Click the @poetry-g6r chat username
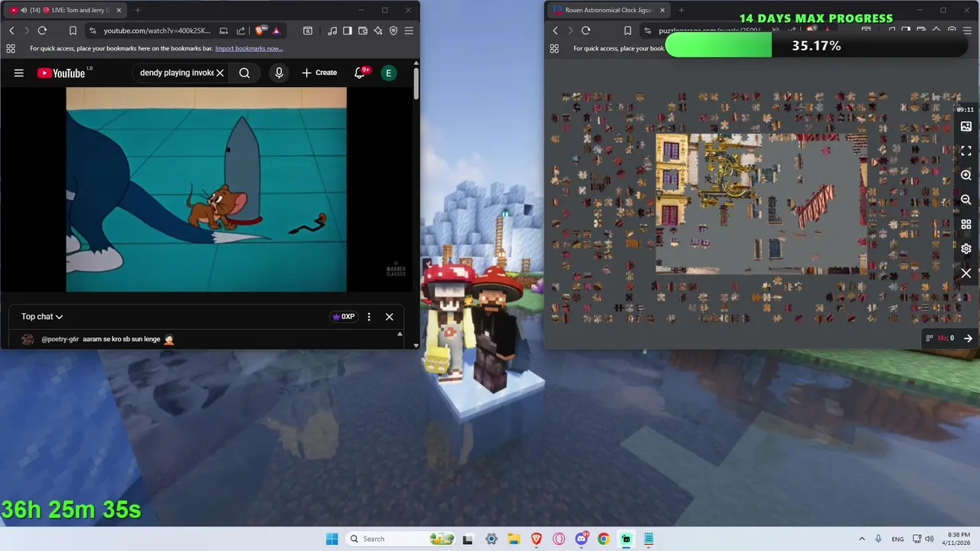980x551 pixels. pos(60,339)
